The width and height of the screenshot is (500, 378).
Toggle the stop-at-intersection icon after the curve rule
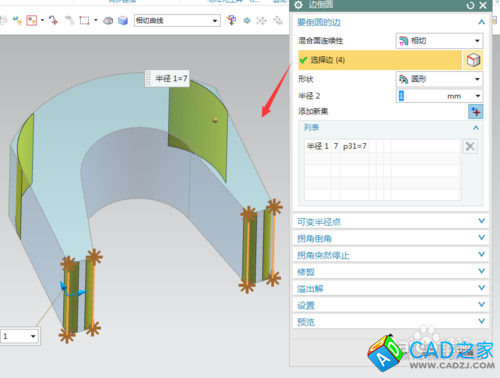(231, 20)
